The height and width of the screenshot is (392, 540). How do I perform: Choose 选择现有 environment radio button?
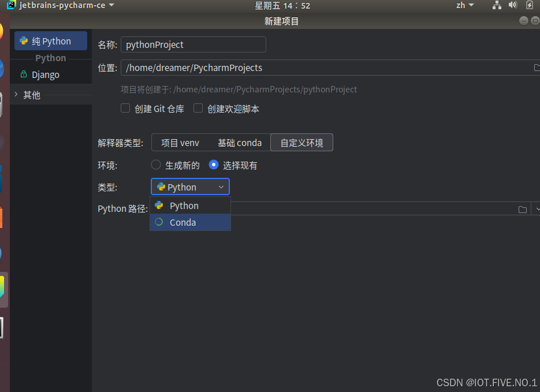(214, 165)
